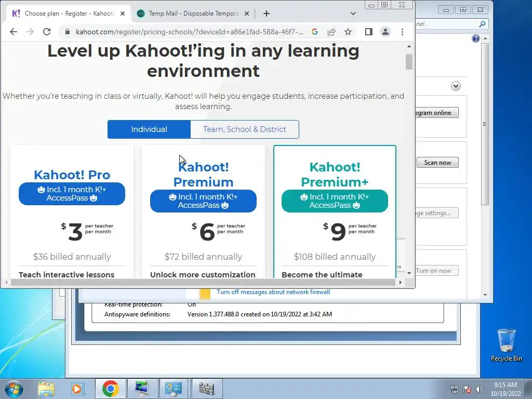Click the horizontal scrollbar thumb in Chrome

click(x=203, y=282)
